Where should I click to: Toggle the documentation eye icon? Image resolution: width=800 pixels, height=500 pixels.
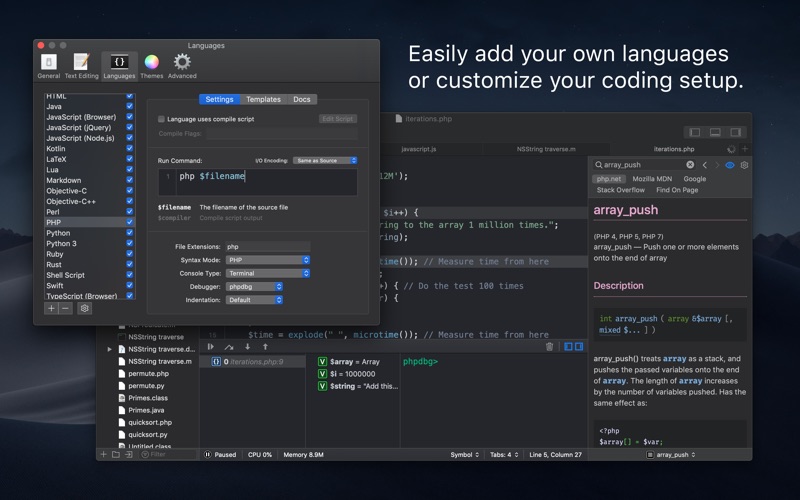[730, 165]
